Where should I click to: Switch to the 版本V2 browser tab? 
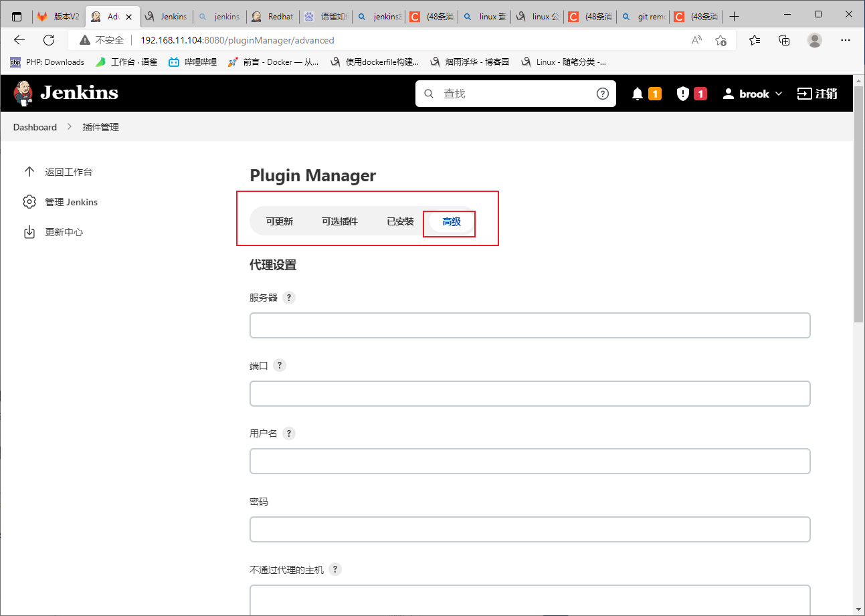point(58,17)
